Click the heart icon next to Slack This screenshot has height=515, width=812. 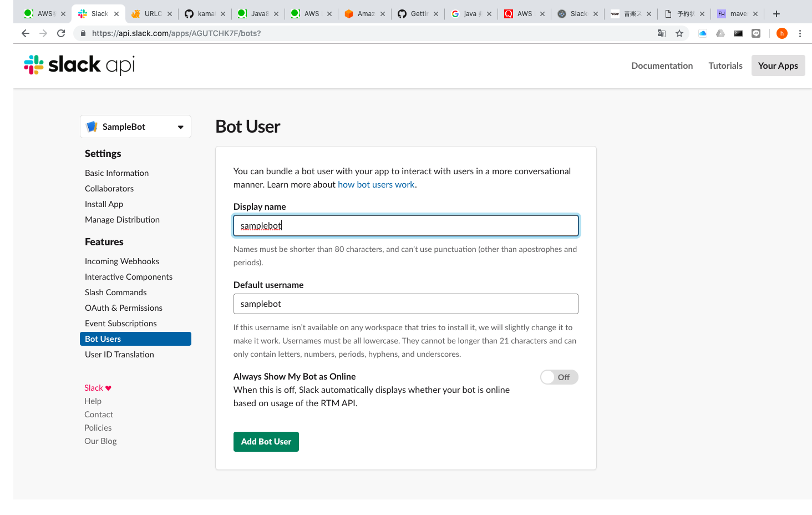pyautogui.click(x=108, y=388)
